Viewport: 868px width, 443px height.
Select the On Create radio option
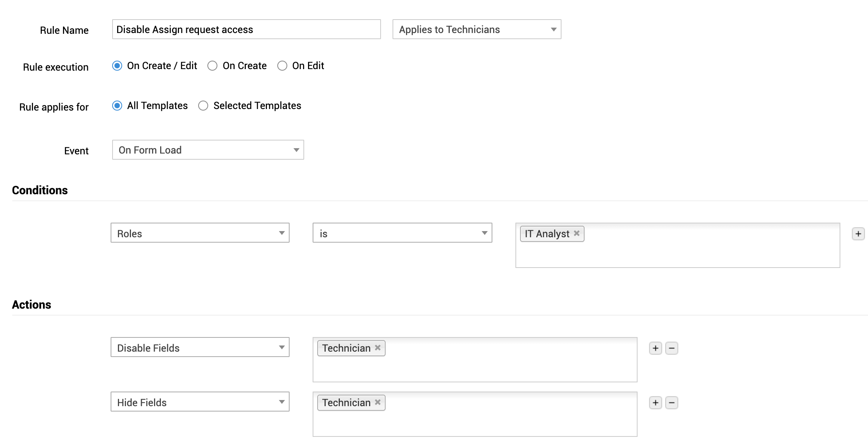tap(212, 66)
